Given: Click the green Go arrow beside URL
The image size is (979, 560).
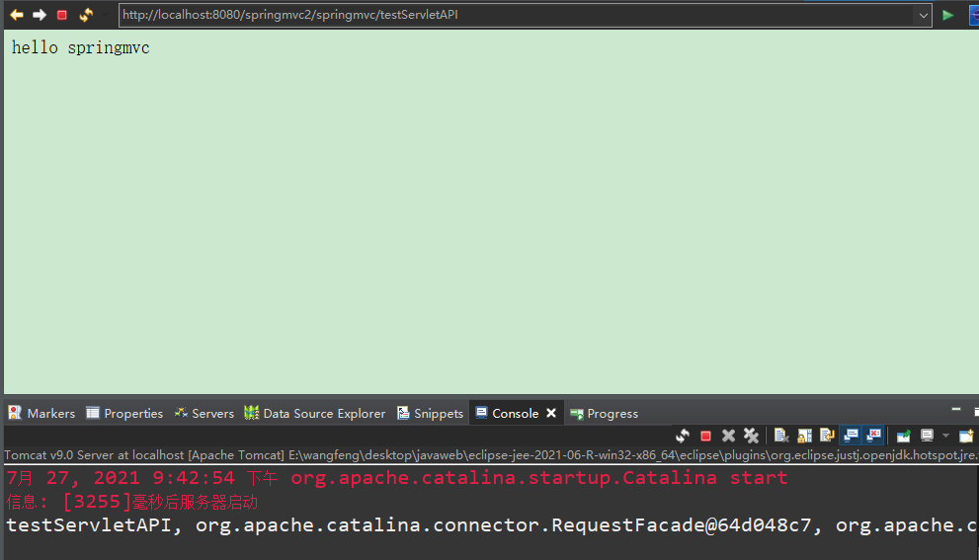Looking at the screenshot, I should pos(947,15).
